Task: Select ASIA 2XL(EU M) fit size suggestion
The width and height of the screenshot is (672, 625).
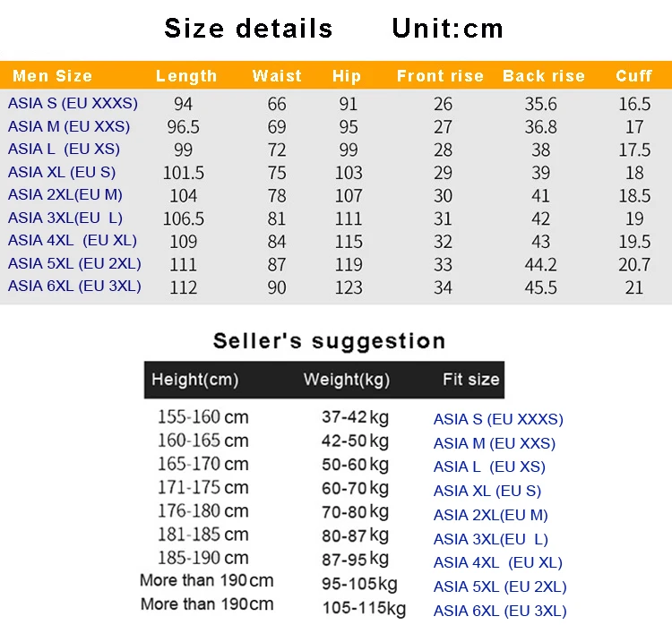Action: 491,515
